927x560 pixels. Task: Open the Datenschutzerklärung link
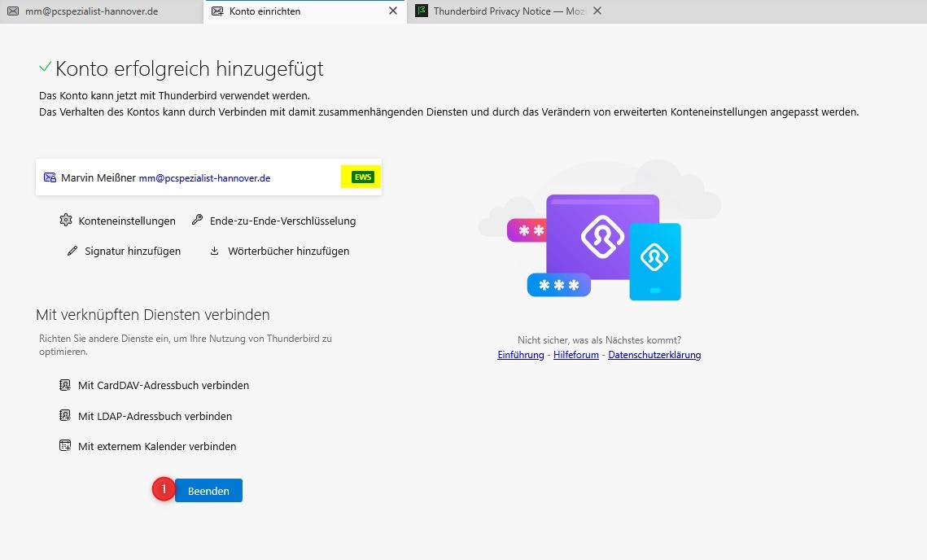tap(654, 355)
